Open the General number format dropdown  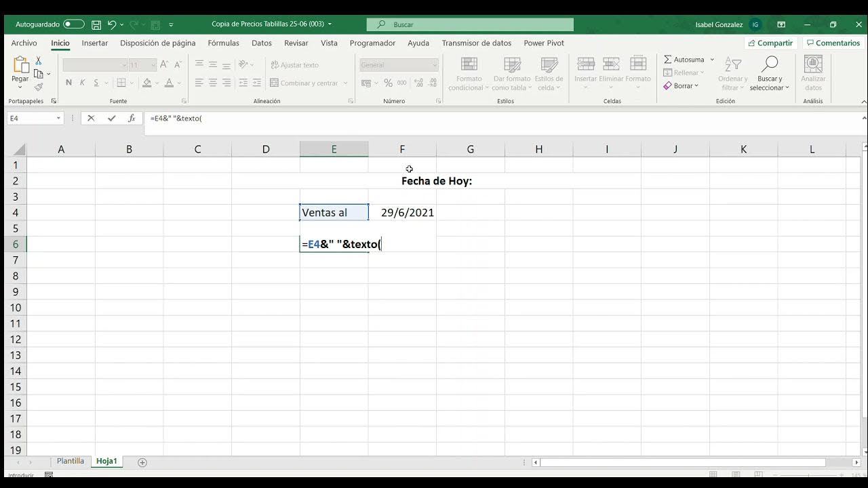(435, 65)
